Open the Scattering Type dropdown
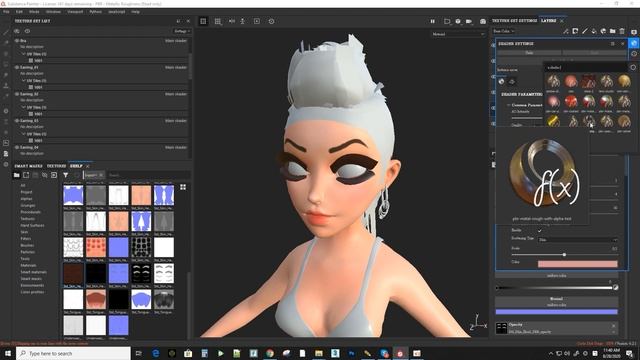The image size is (640, 360). [x=578, y=240]
